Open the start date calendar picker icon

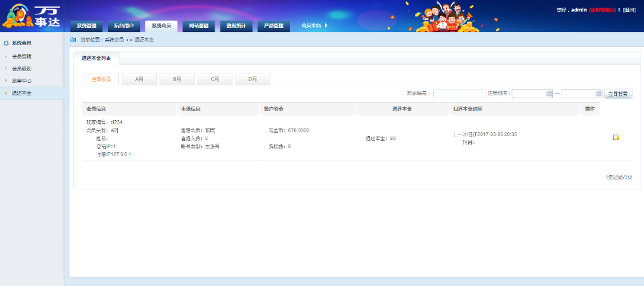(549, 94)
